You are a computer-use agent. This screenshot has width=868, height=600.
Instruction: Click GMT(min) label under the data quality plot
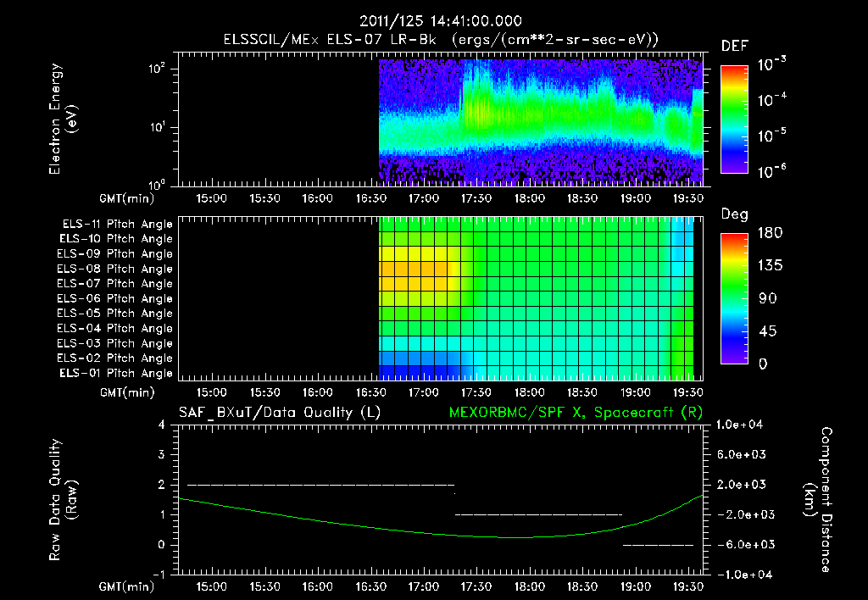coord(127,586)
